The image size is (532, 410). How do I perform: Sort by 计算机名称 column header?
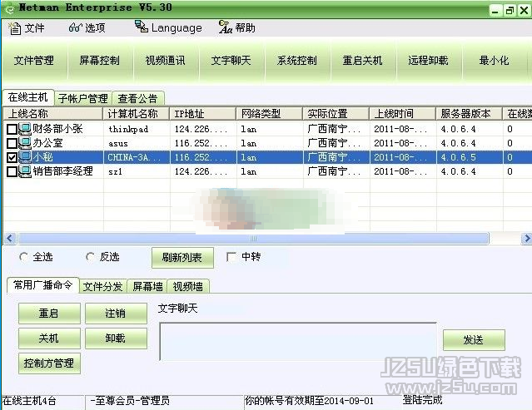coord(136,113)
